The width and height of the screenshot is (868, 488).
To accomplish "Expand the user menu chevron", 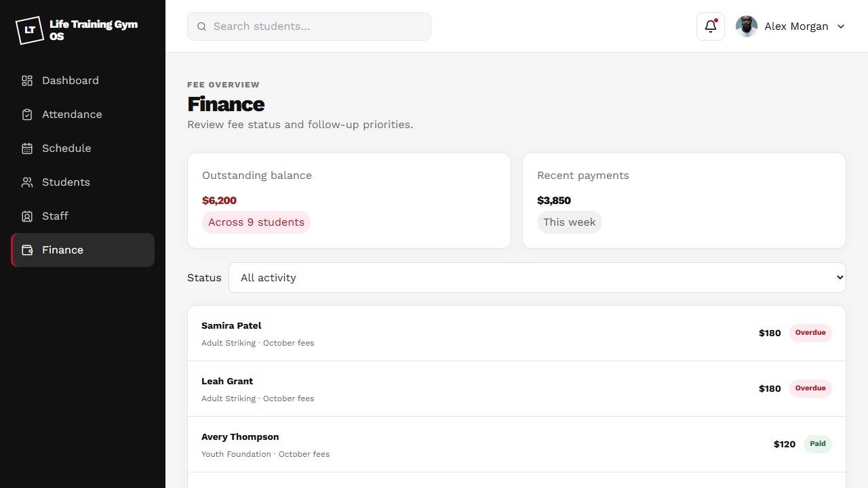I will pos(841,26).
